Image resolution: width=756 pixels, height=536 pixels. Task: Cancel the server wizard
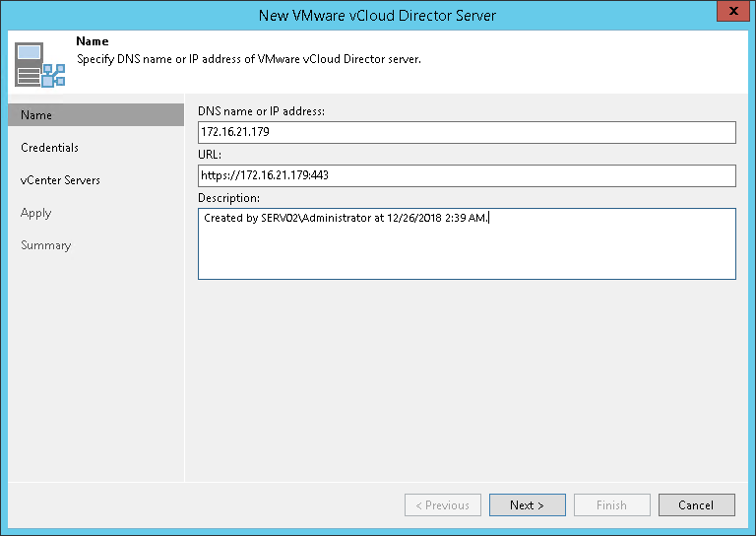[x=696, y=505]
